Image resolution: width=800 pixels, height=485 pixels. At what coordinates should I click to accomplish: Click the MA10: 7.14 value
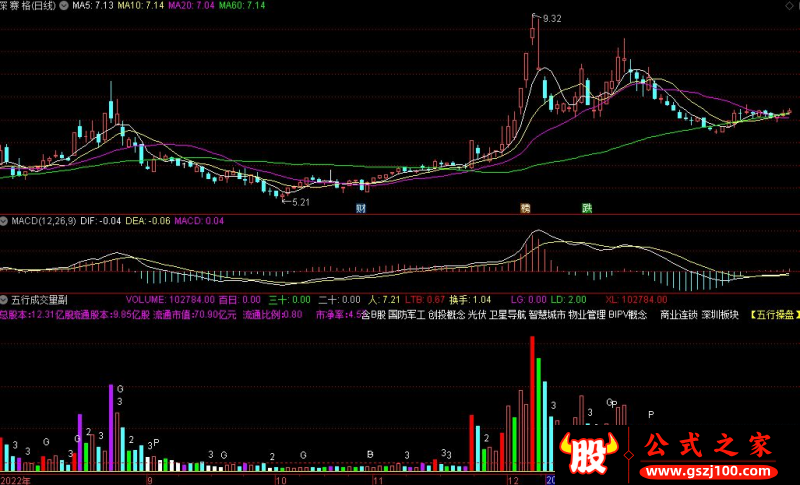coord(141,6)
